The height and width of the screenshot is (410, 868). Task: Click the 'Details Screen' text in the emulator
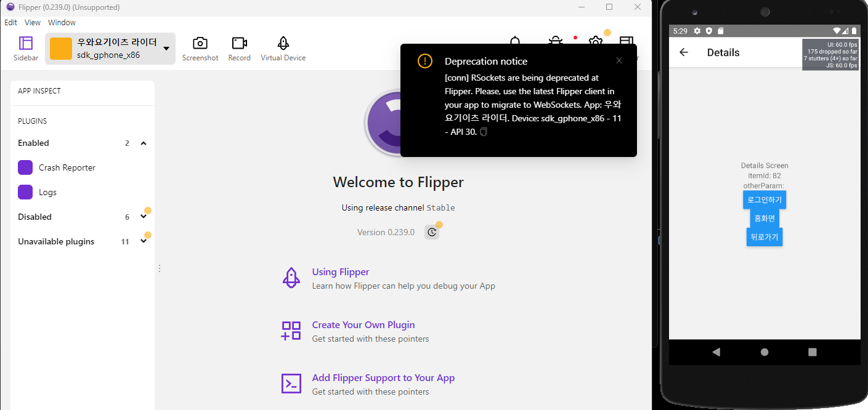[x=765, y=166]
